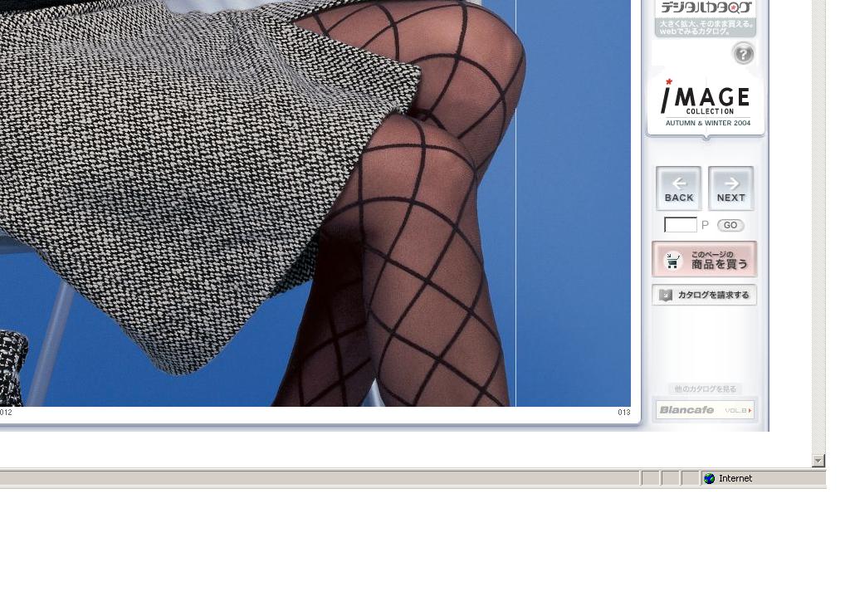Screen dimensions: 850x616
Task: Click the 013 page number label
Action: [623, 413]
